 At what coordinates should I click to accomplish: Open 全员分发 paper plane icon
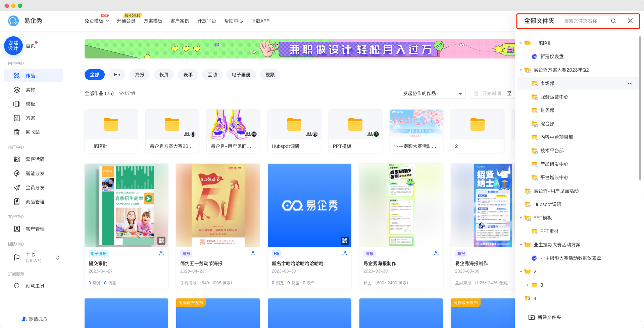point(17,188)
